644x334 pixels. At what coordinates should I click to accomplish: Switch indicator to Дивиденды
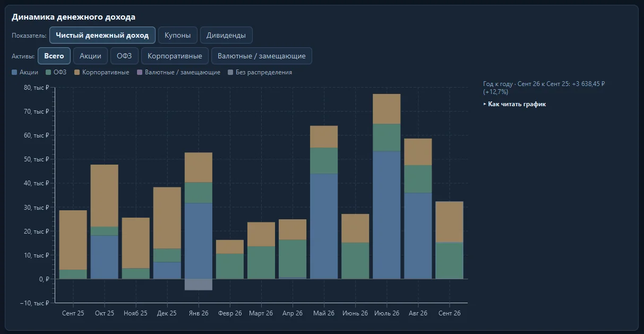pos(226,35)
